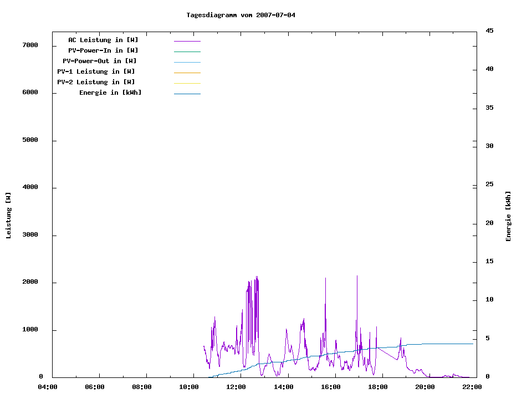
Task: Select the left axis title Leistung [W]
Action: click(8, 216)
